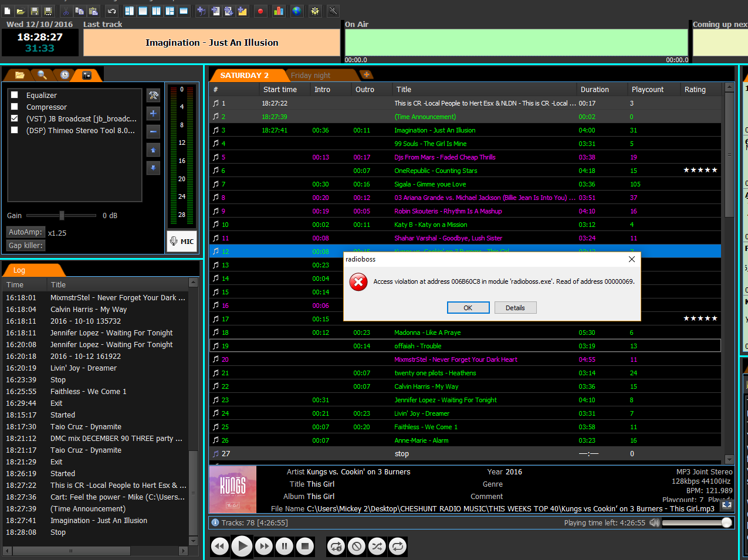Screen dimensions: 748x560
Task: Click the Gap killer button
Action: point(26,246)
